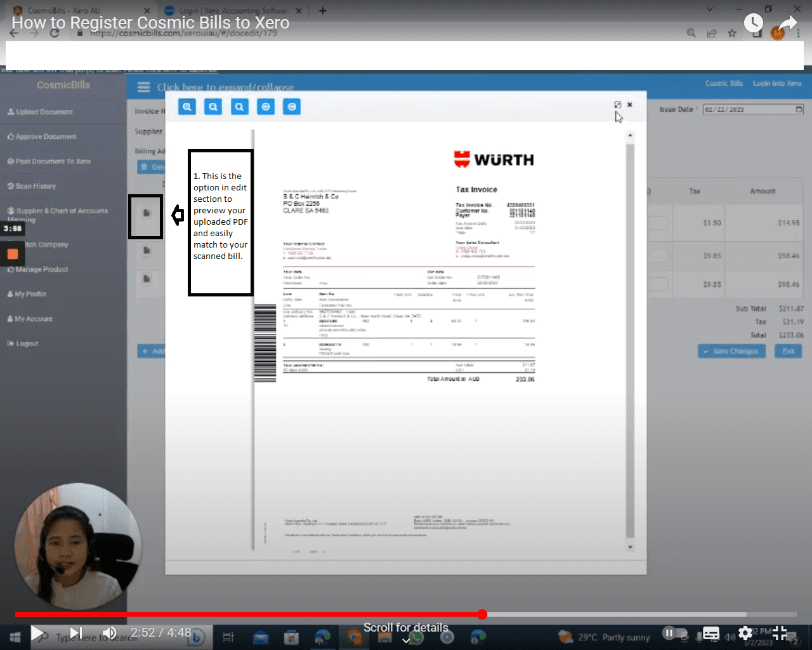Click the preview scrollbar up arrow
The image size is (812, 650).
(630, 135)
